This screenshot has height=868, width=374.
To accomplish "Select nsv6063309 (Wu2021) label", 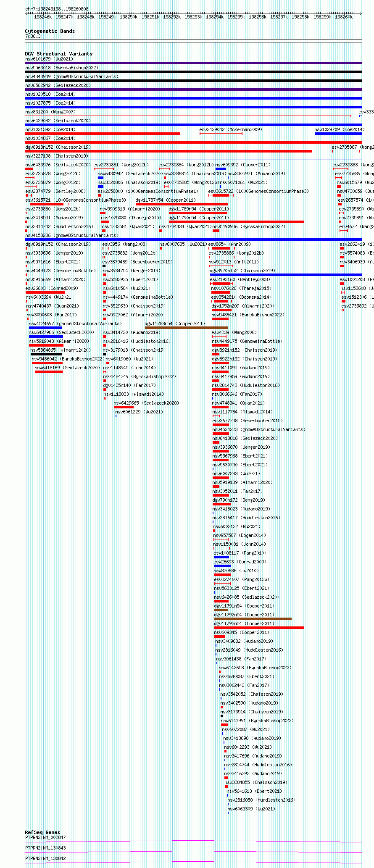I will point(251,809).
